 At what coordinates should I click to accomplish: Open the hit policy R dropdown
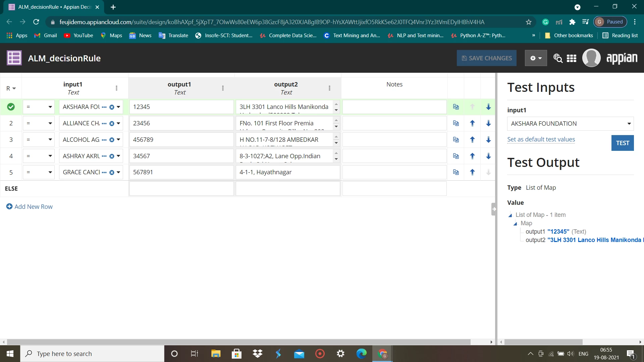point(11,88)
